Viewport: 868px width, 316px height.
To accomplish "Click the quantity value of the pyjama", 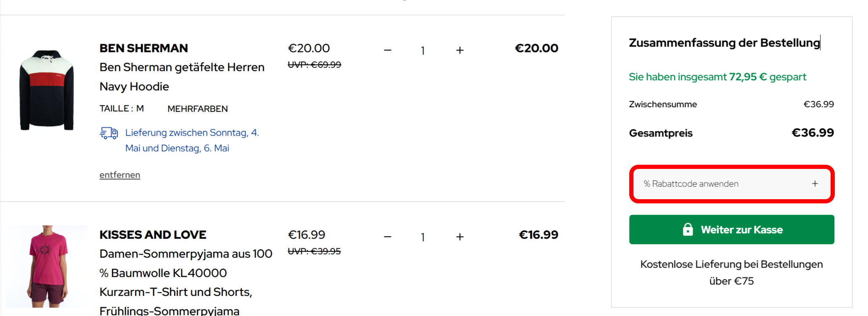I will [423, 237].
